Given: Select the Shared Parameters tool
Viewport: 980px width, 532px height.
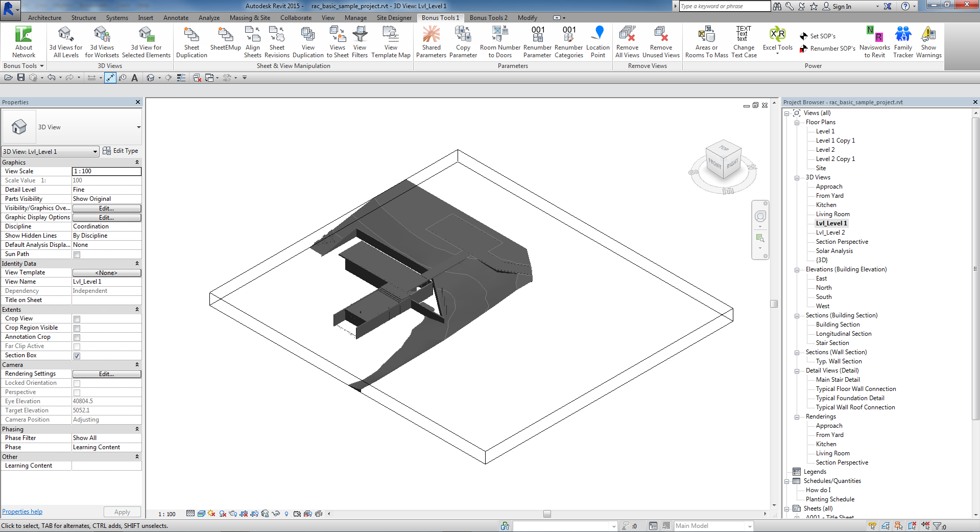Looking at the screenshot, I should pos(431,35).
